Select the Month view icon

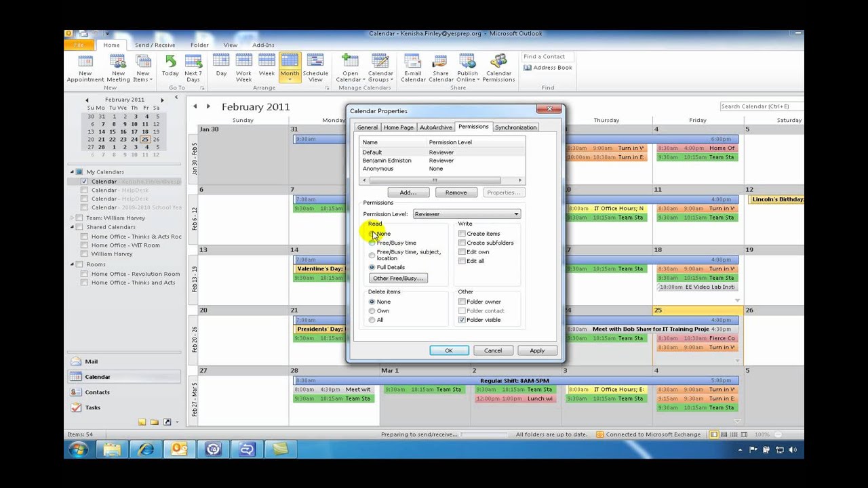pos(290,68)
